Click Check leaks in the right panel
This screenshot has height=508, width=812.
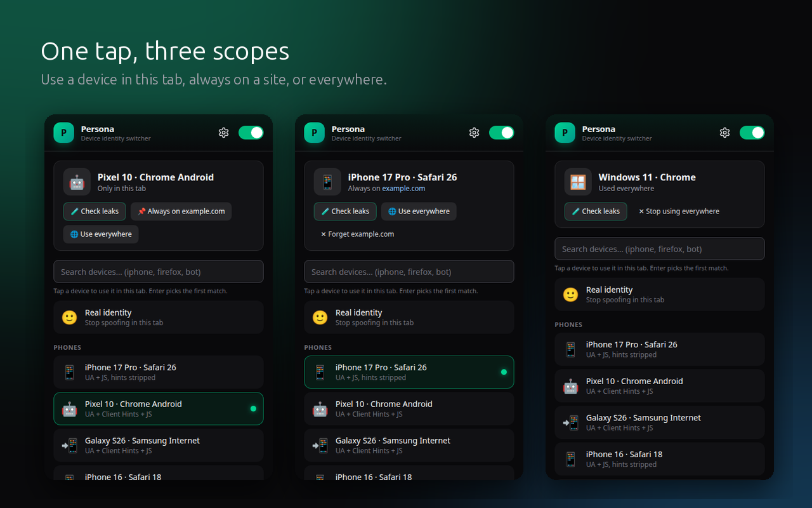coord(596,211)
